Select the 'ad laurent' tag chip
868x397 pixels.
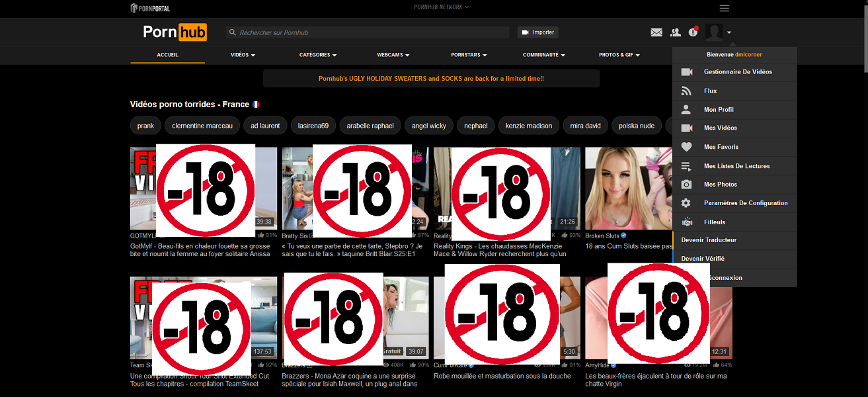(x=265, y=126)
